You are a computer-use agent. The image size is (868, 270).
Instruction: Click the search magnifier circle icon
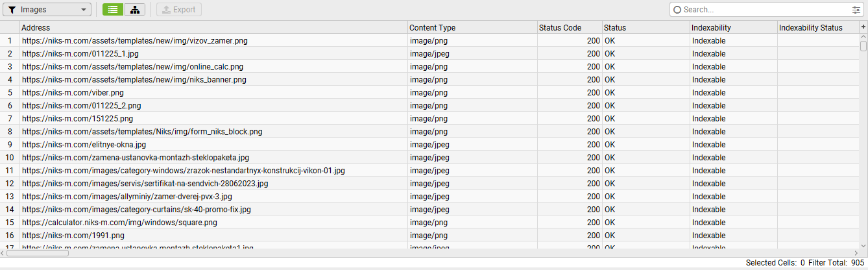[x=678, y=10]
